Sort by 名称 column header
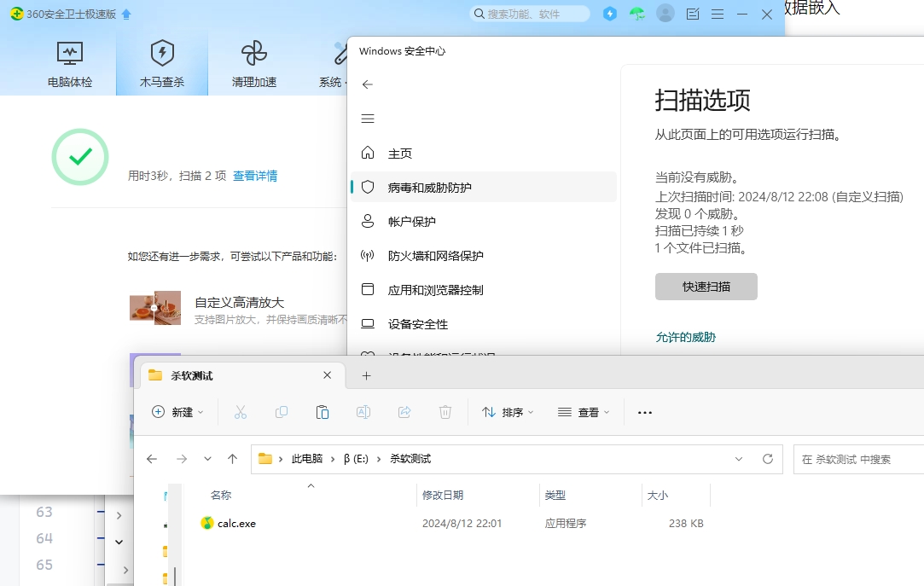 (x=221, y=496)
